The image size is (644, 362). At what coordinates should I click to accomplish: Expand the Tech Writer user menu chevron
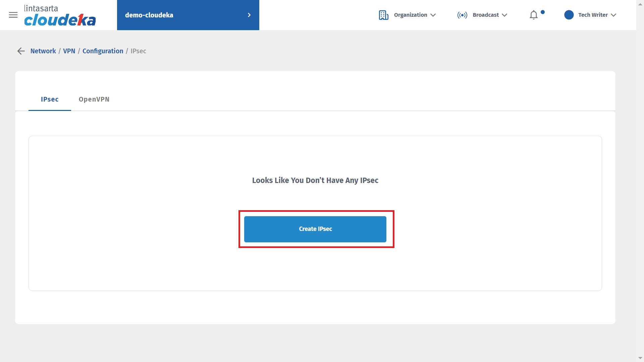[x=613, y=15]
